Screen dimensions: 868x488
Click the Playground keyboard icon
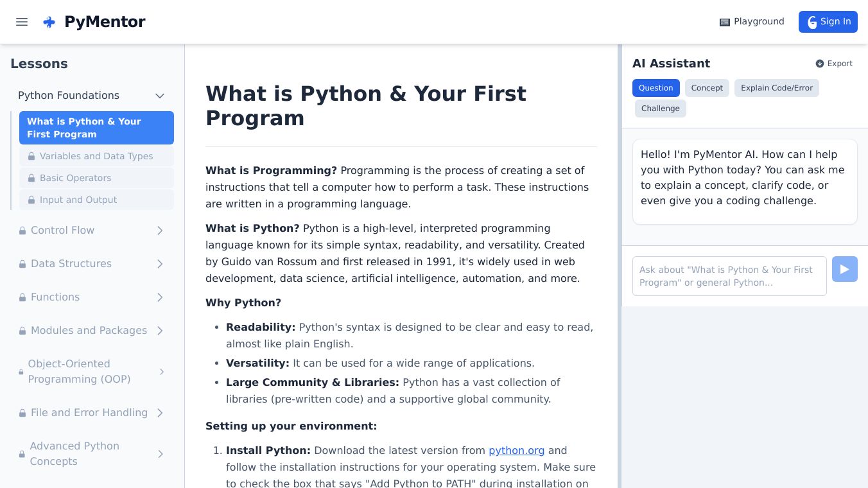725,22
